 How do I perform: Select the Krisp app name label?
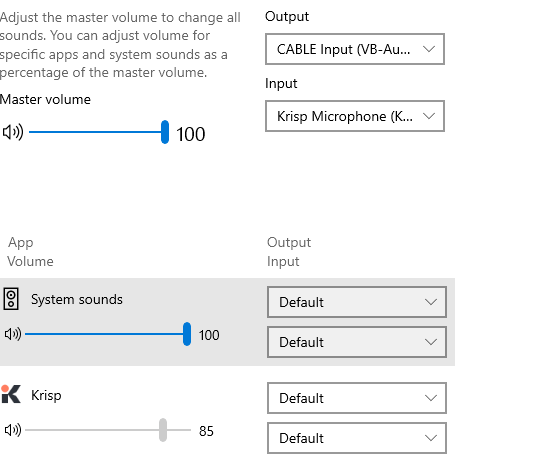[46, 395]
